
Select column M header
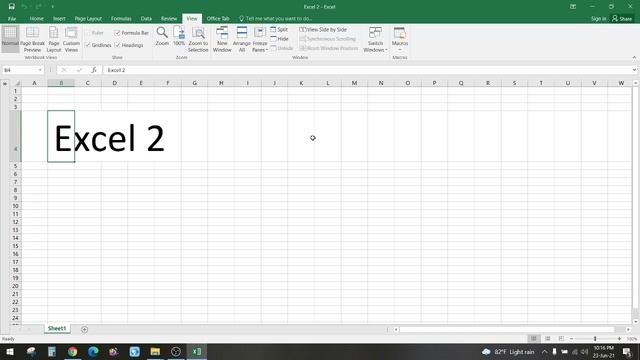pyautogui.click(x=354, y=83)
